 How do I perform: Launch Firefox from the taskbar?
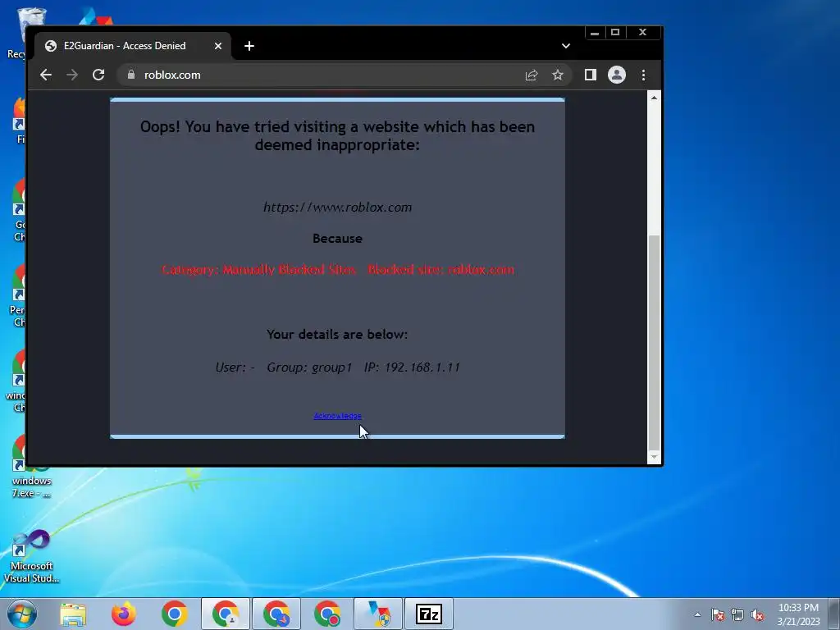[124, 614]
